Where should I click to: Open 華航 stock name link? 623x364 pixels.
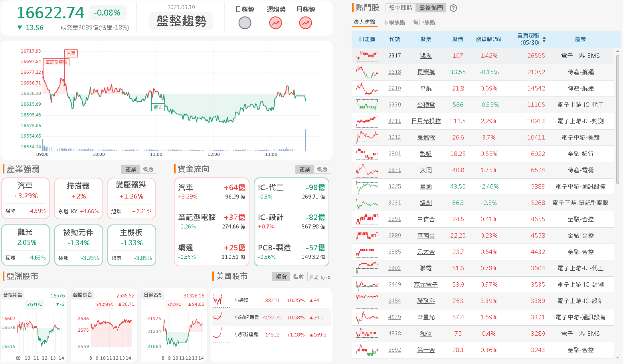(426, 88)
